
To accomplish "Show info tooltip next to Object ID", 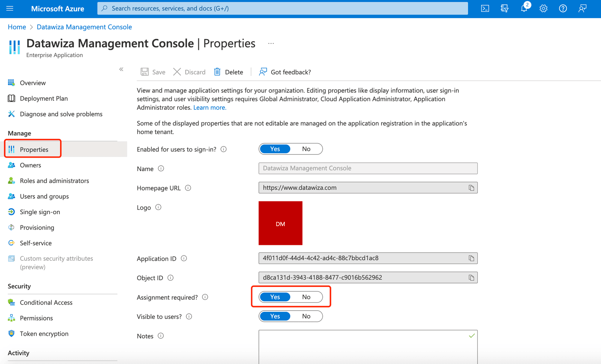I will (170, 278).
